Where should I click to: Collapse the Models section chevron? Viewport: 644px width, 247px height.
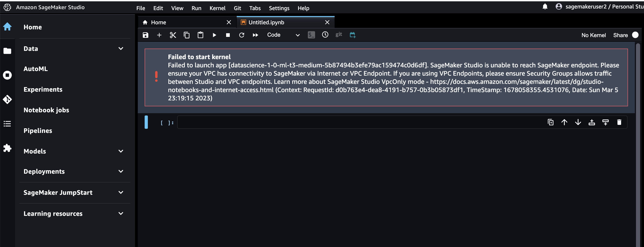tap(121, 151)
